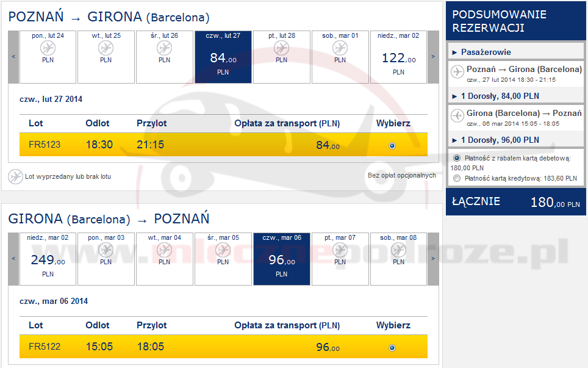Viewport: 588px width, 368px height.
Task: Select flight FR5123 radio button
Action: [x=392, y=145]
